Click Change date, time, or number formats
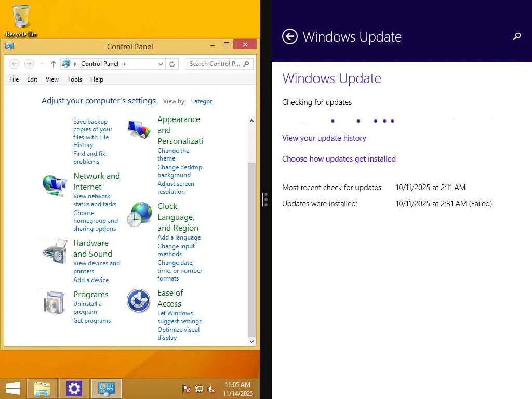532x399 pixels. pyautogui.click(x=180, y=270)
